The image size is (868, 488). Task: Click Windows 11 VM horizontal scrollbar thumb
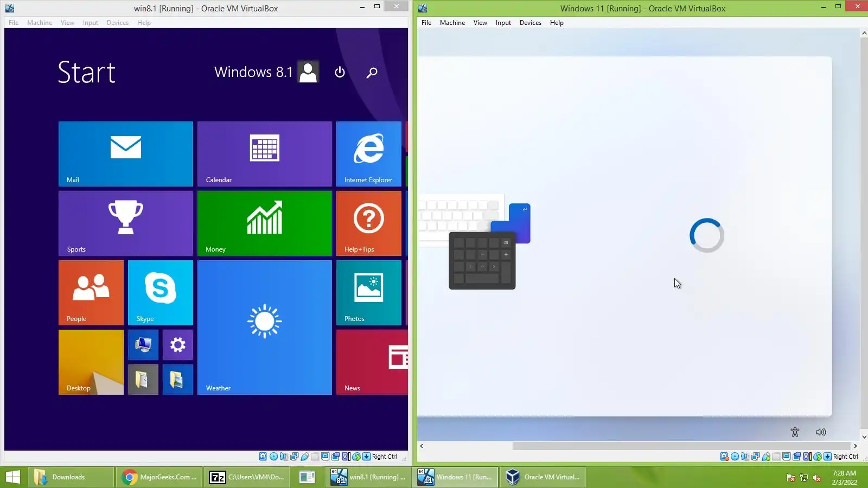click(682, 446)
